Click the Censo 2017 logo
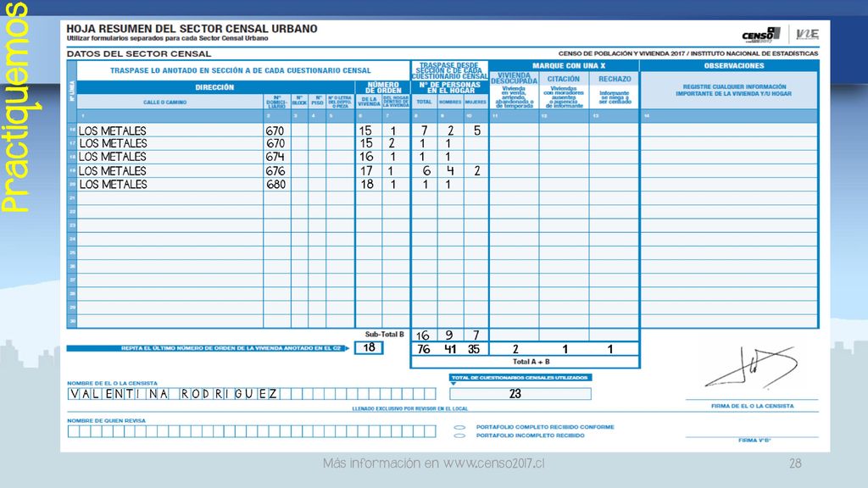Viewport: 868px width, 488px height. click(x=760, y=35)
